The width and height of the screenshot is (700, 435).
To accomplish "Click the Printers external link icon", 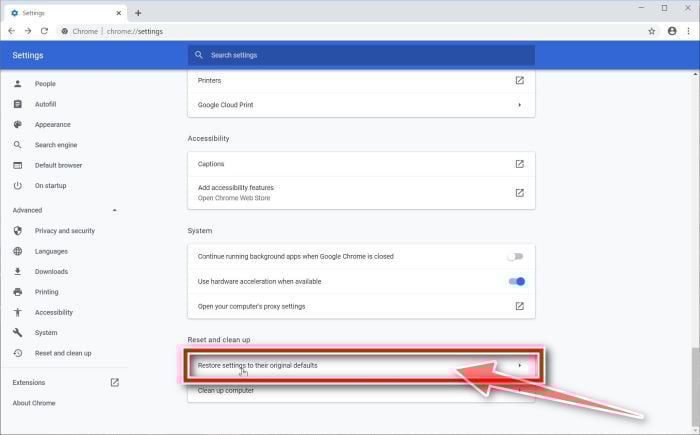I will (x=520, y=80).
